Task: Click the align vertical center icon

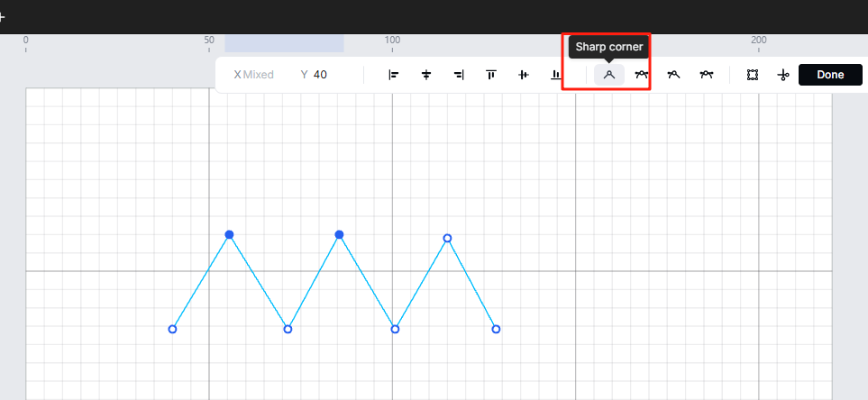Action: [524, 75]
